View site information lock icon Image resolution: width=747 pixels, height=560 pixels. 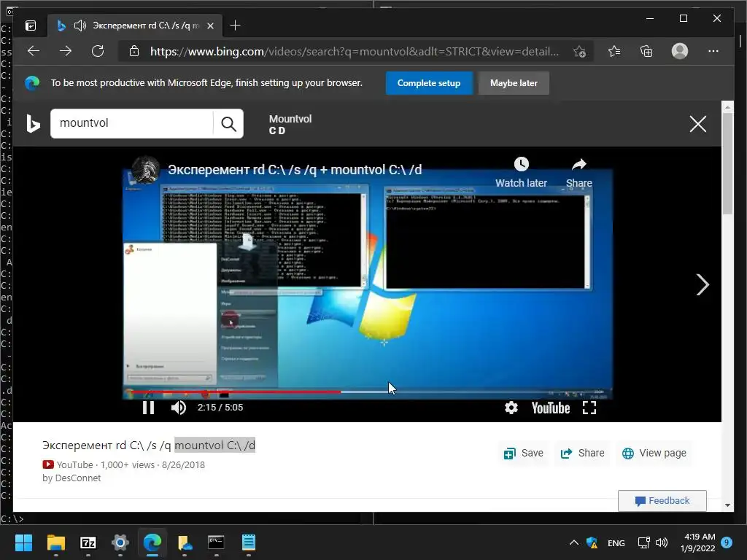pyautogui.click(x=134, y=51)
